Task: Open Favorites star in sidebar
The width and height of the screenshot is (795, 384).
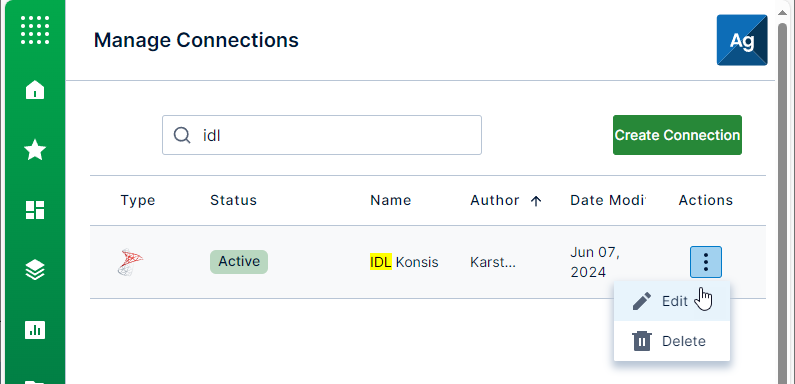Action: [35, 150]
